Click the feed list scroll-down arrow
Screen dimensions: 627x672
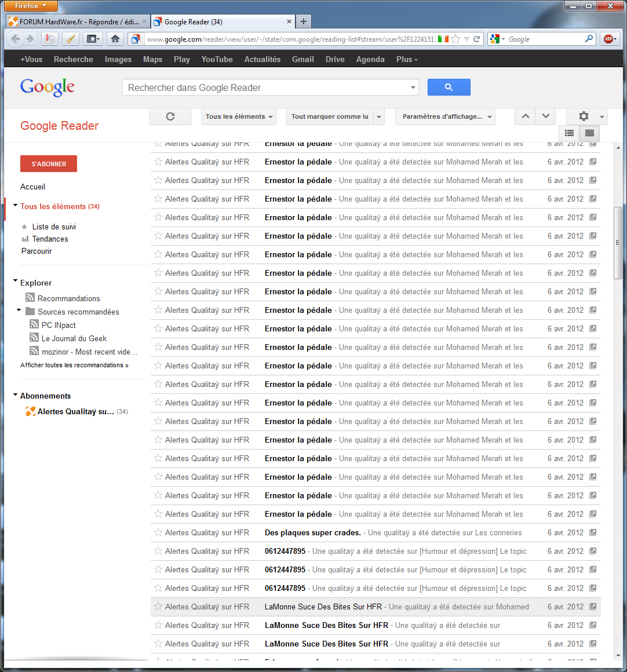(618, 655)
